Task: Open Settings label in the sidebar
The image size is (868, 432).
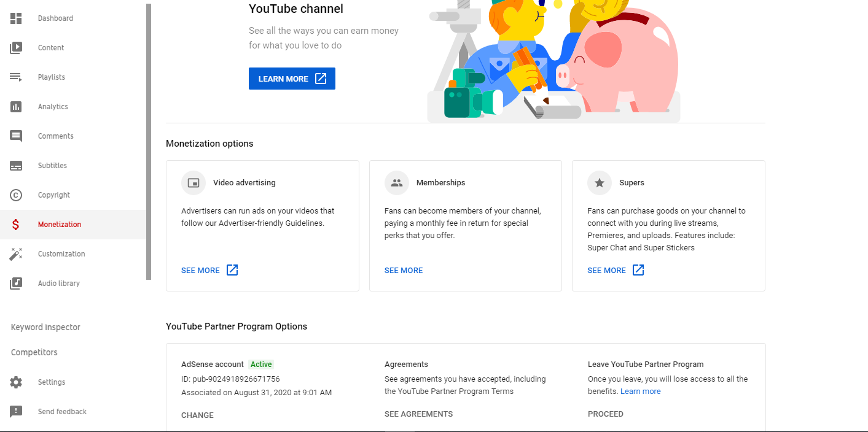Action: point(52,382)
